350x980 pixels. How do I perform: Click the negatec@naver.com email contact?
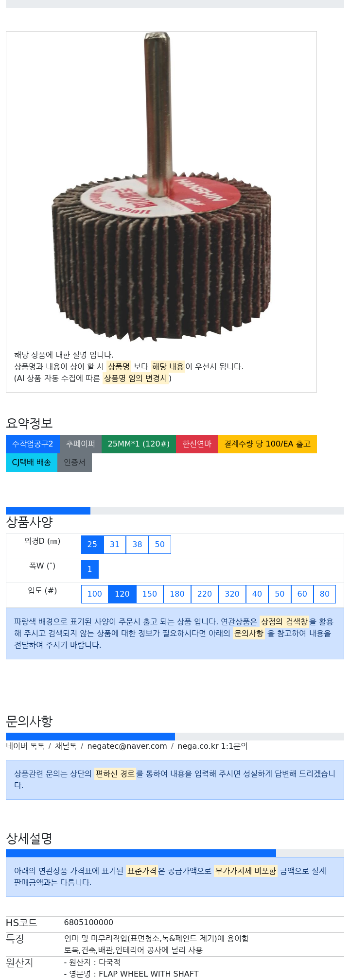127,746
